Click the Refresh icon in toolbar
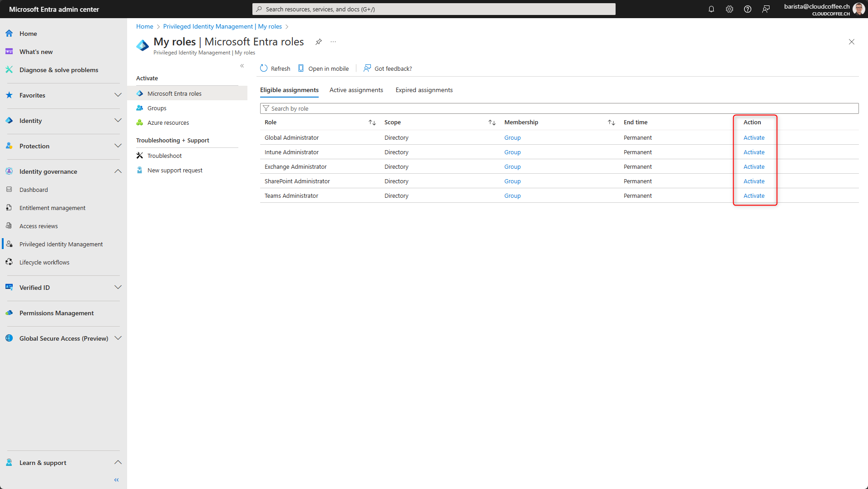The height and width of the screenshot is (489, 868). (x=264, y=68)
